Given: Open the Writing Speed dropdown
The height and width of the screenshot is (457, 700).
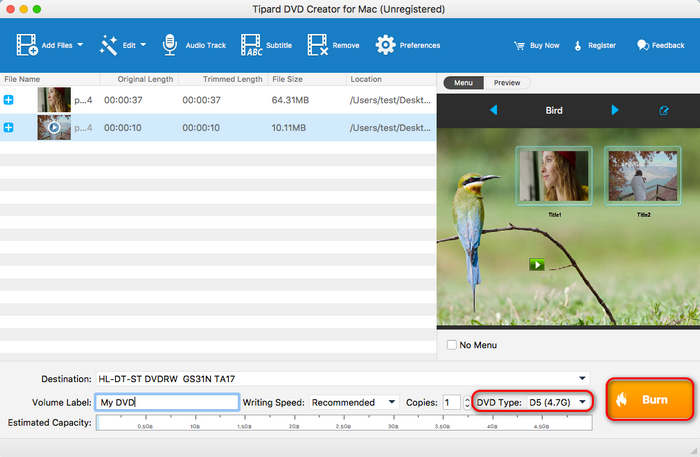Looking at the screenshot, I should click(x=354, y=403).
